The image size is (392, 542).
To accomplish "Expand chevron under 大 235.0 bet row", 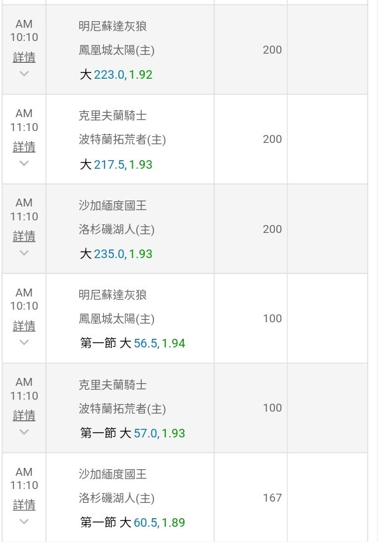I will pyautogui.click(x=24, y=253).
